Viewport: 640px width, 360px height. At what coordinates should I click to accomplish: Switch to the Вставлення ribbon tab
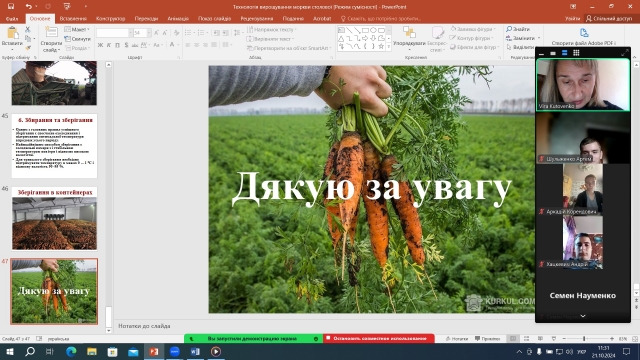tap(73, 19)
